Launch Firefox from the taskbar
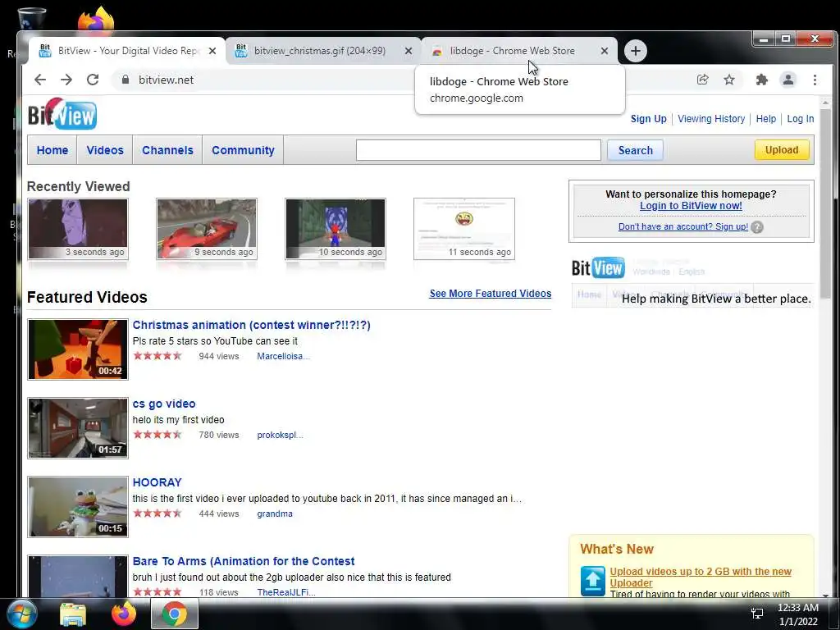The image size is (840, 630). (x=124, y=614)
